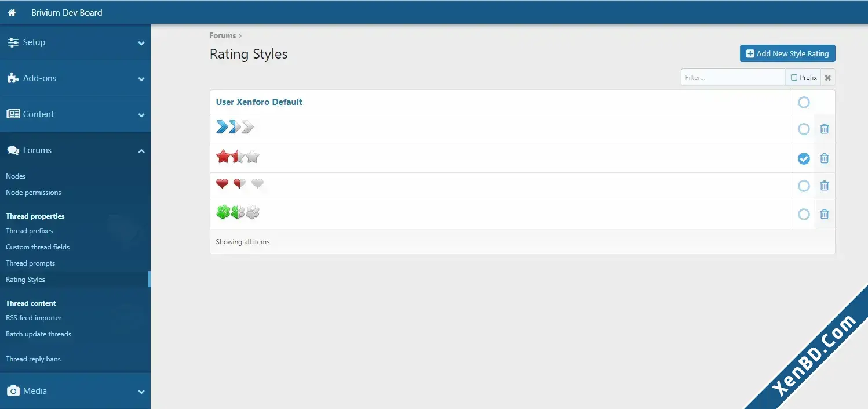
Task: Open Thread prompts page
Action: (x=30, y=263)
